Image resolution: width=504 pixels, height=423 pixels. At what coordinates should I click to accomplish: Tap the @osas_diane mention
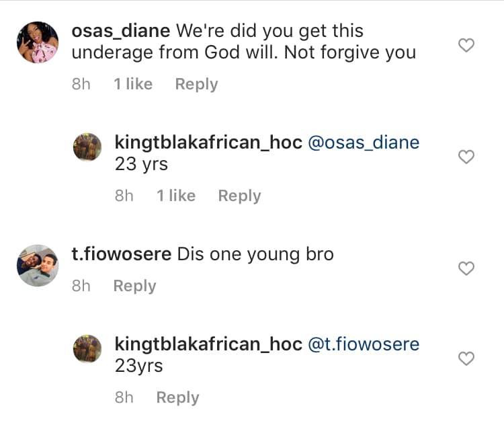(x=363, y=143)
